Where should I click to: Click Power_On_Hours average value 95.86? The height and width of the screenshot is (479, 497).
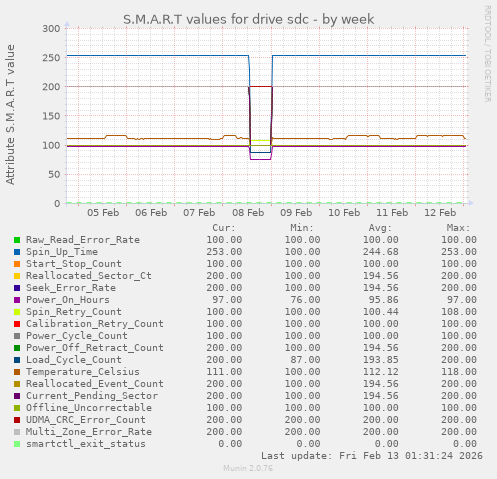384,300
